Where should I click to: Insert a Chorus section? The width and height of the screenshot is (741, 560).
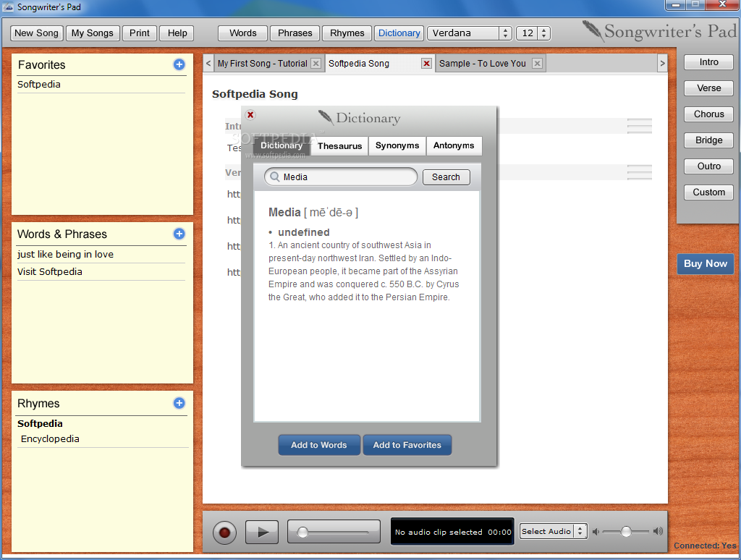point(708,114)
